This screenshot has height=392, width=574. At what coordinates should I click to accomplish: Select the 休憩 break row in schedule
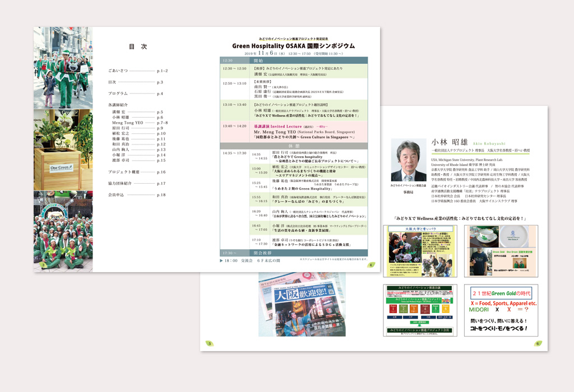(294, 146)
